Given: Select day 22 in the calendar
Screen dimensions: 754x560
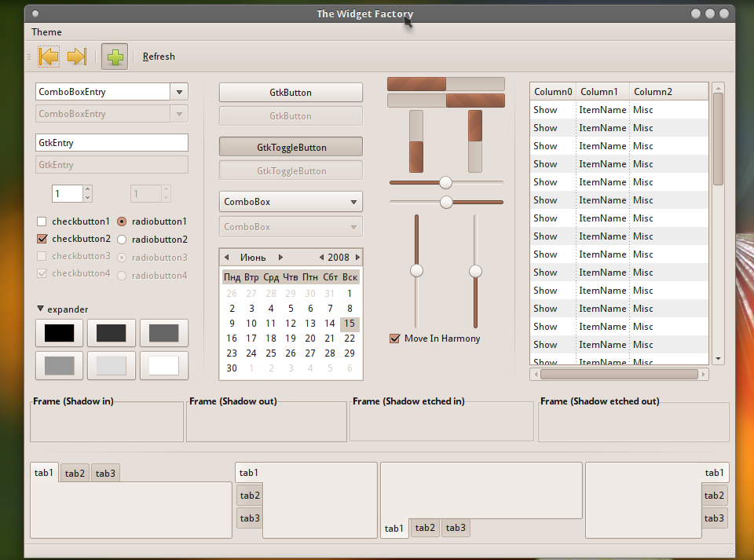Looking at the screenshot, I should (350, 339).
